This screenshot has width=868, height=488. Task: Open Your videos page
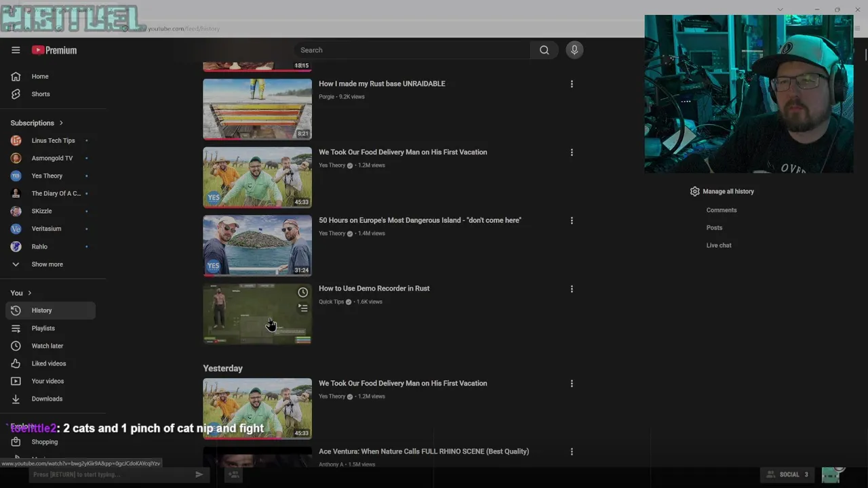[x=51, y=381]
